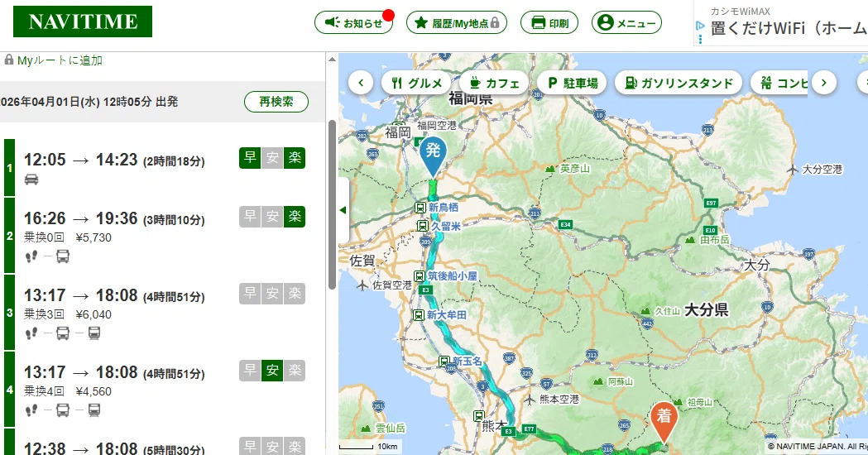Select the 4時間51分 route costing ¥4,560
Image resolution: width=868 pixels, height=455 pixels.
pyautogui.click(x=165, y=390)
